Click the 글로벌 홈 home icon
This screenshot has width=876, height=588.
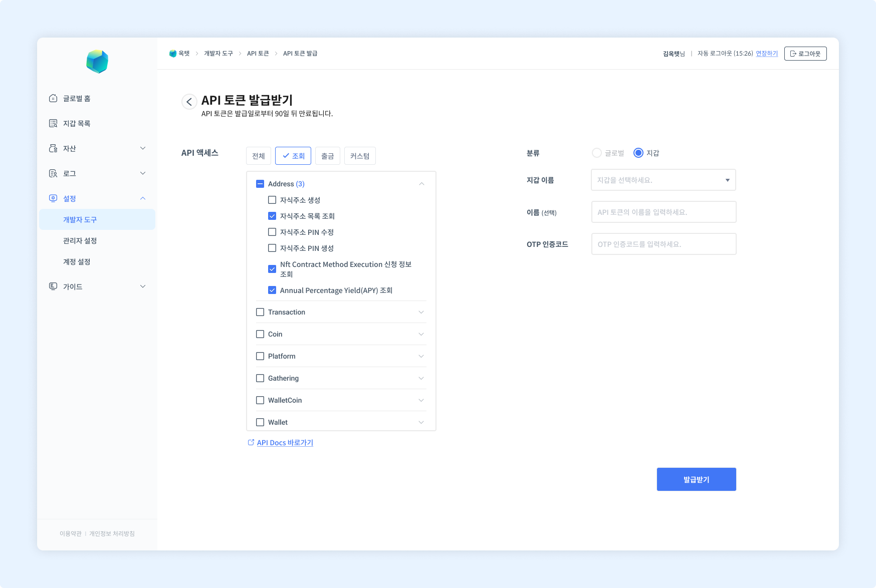[x=53, y=98]
